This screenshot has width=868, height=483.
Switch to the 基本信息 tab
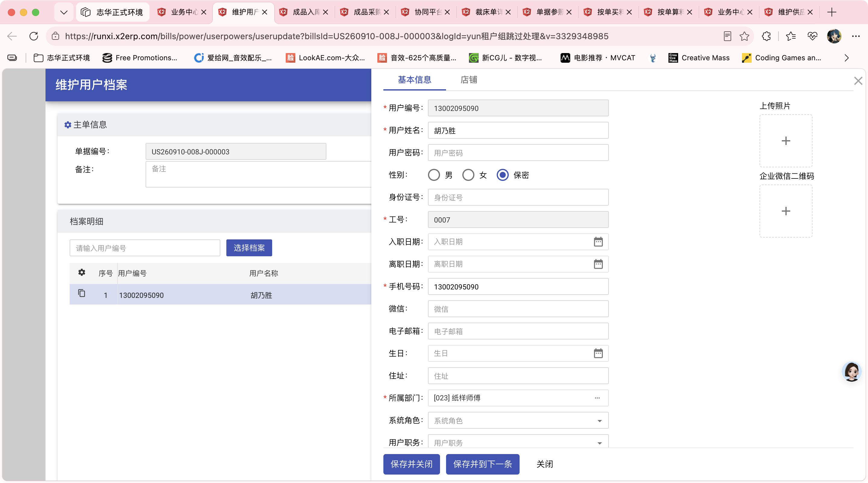point(414,80)
